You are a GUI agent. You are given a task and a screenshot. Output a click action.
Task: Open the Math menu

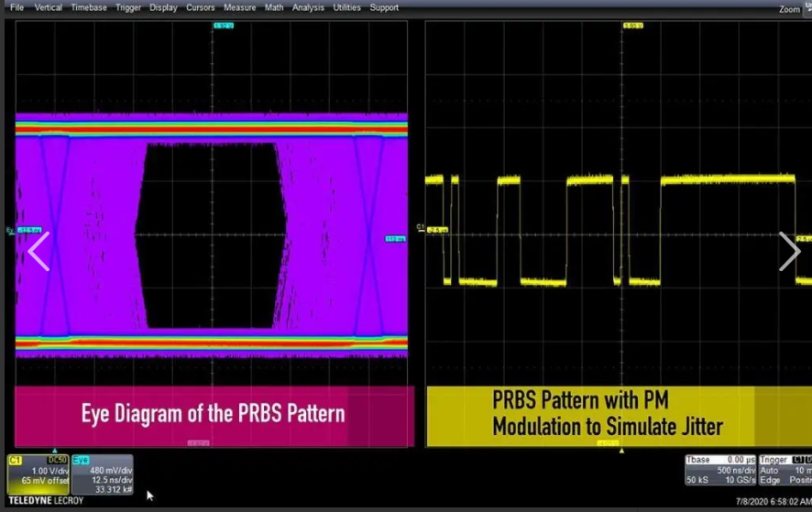click(x=274, y=7)
